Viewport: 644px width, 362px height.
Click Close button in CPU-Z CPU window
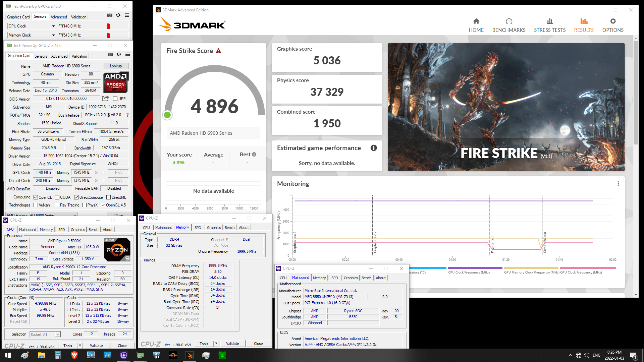(x=122, y=346)
